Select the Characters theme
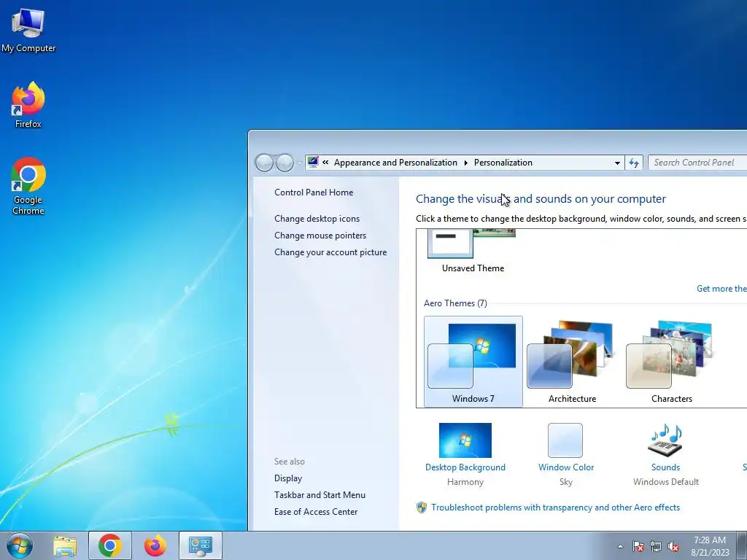The height and width of the screenshot is (560, 747). point(671,362)
